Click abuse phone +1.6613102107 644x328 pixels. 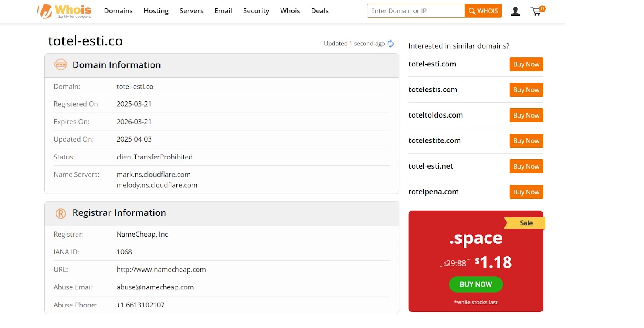point(140,305)
